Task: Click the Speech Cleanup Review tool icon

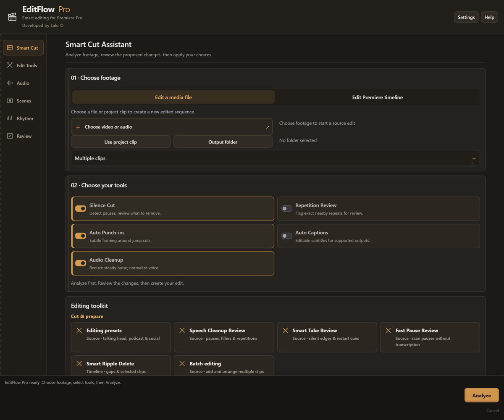Action: pyautogui.click(x=182, y=331)
